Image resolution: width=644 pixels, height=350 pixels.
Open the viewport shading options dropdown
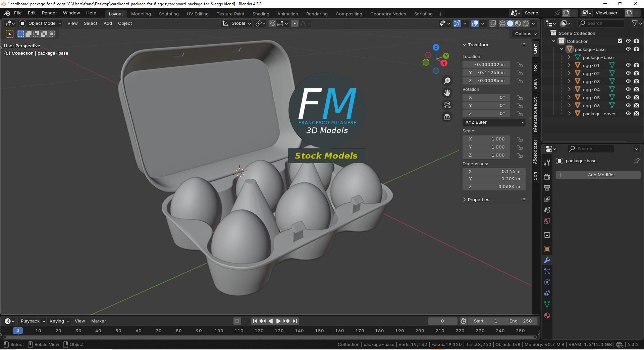tap(533, 23)
